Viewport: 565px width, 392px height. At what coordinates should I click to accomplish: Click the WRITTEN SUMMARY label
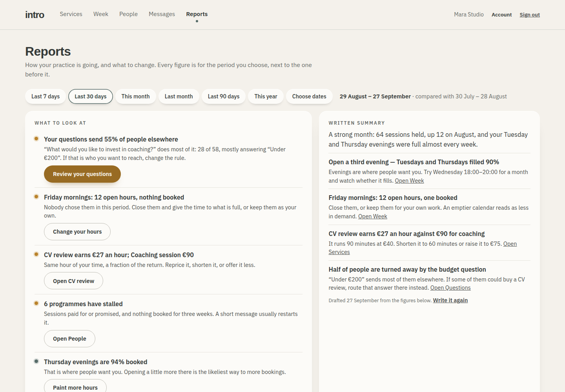click(357, 123)
